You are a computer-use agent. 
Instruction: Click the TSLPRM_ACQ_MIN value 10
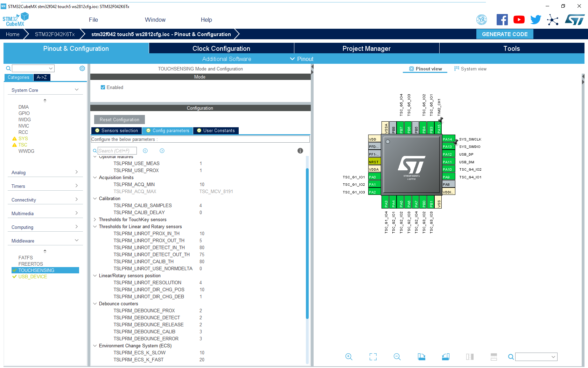point(202,184)
